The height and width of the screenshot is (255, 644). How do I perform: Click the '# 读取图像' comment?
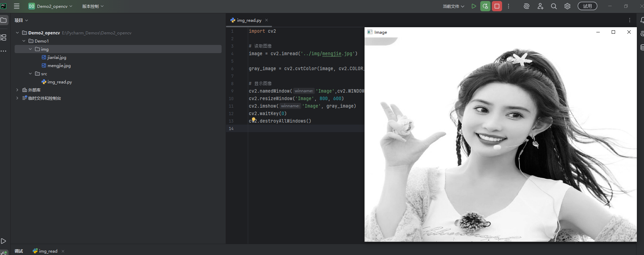(x=260, y=46)
